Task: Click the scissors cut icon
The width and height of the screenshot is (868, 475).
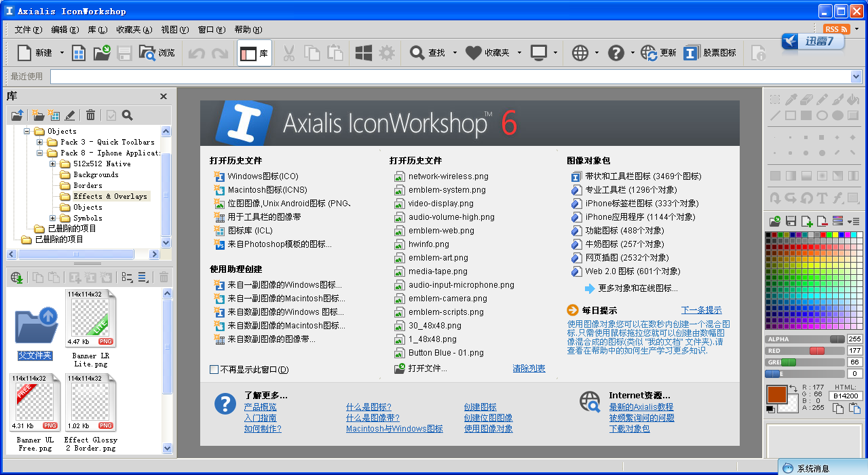Action: pos(289,53)
